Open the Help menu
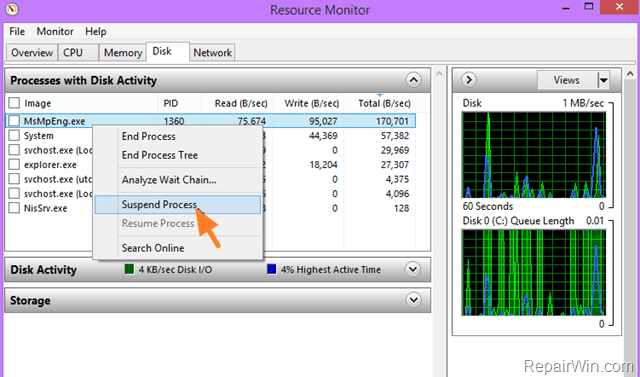Viewport: 640px width, 377px height. point(96,31)
